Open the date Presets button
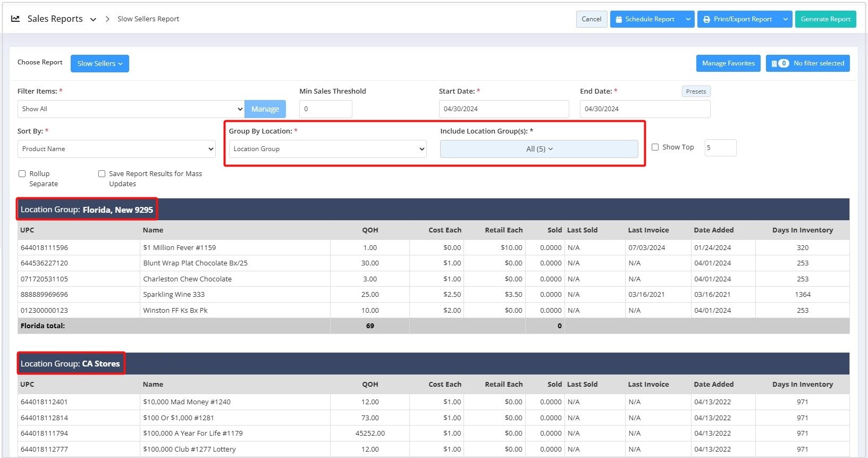The width and height of the screenshot is (868, 458). 696,91
